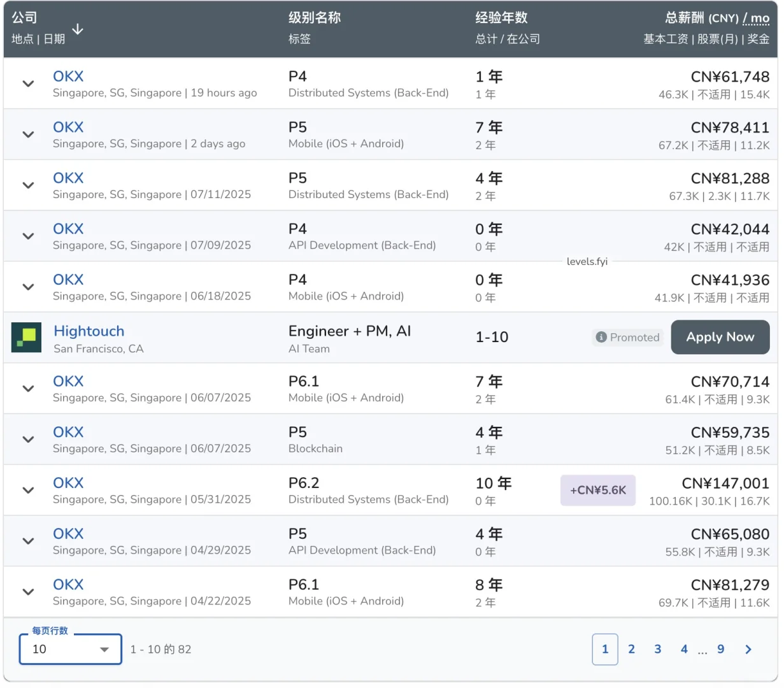Select the CN¥41,936 total compensation value

[730, 280]
